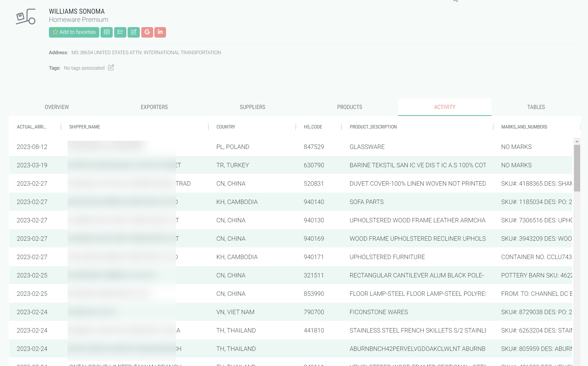588x366 pixels.
Task: Open the list view icon button
Action: pyautogui.click(x=120, y=32)
